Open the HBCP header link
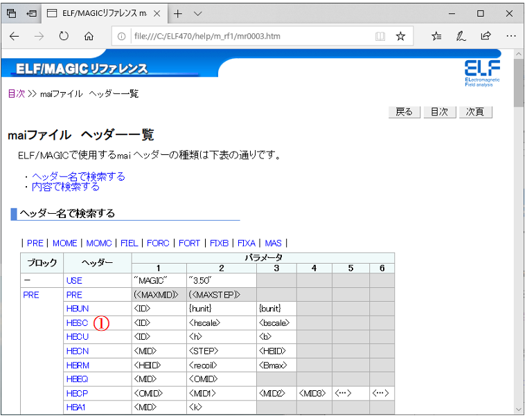This screenshot has width=525, height=420. (77, 394)
